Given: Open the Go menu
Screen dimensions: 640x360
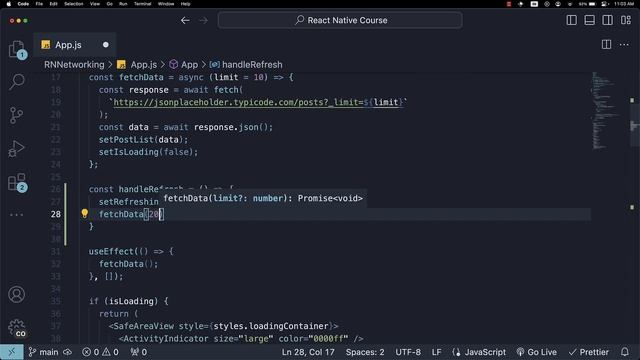Looking at the screenshot, I should coord(109,4).
